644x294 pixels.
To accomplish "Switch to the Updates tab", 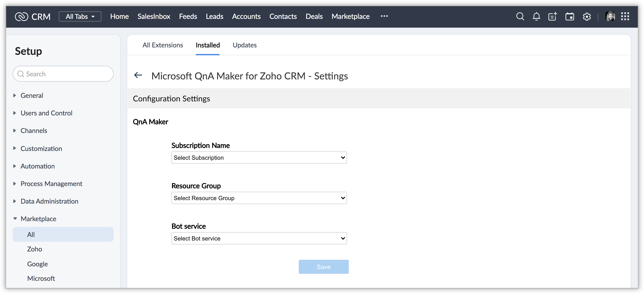I will (x=245, y=45).
